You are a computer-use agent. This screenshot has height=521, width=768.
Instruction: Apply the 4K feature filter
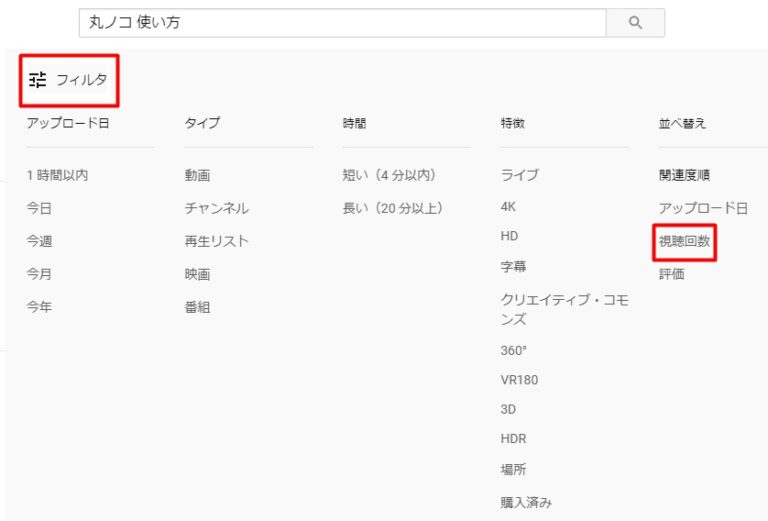[x=508, y=206]
